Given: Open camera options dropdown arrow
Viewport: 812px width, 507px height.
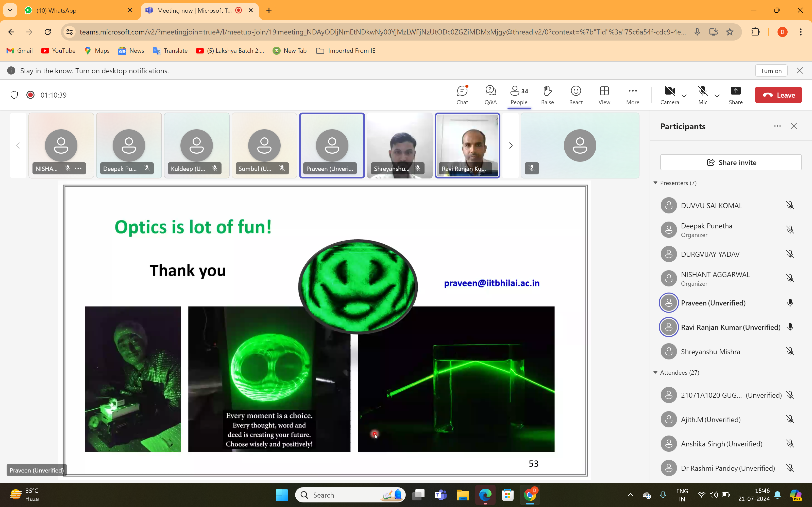Looking at the screenshot, I should (x=684, y=96).
